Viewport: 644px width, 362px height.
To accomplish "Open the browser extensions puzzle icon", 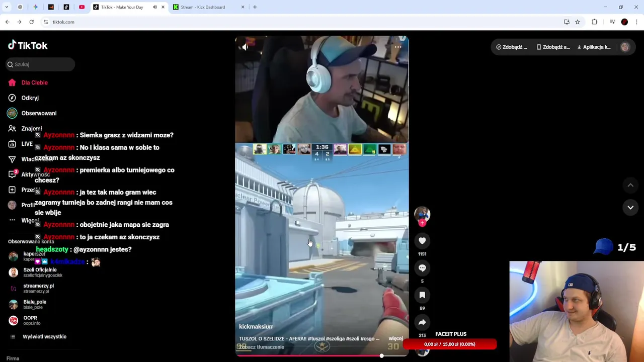I will coord(595,22).
